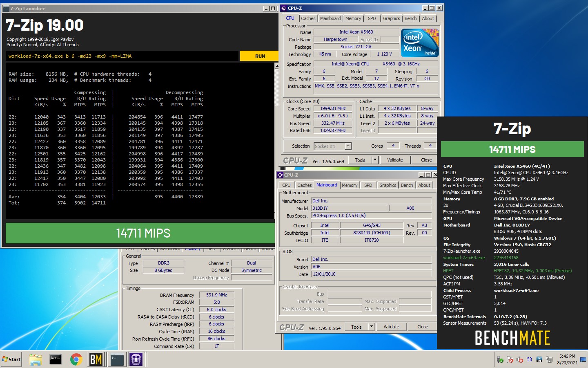The image size is (588, 368).
Task: Open Bench tab in CPU window
Action: [x=410, y=18]
